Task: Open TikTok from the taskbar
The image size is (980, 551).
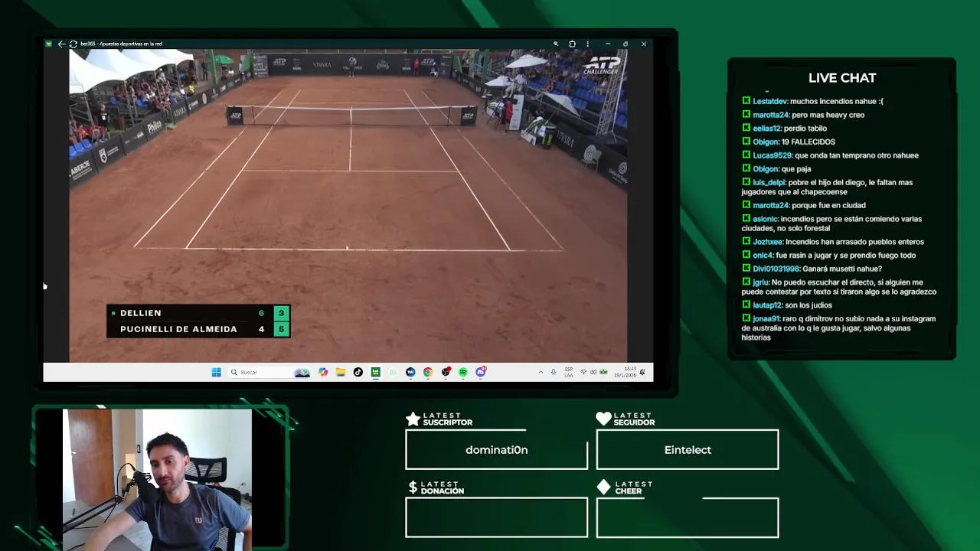Action: pos(358,372)
